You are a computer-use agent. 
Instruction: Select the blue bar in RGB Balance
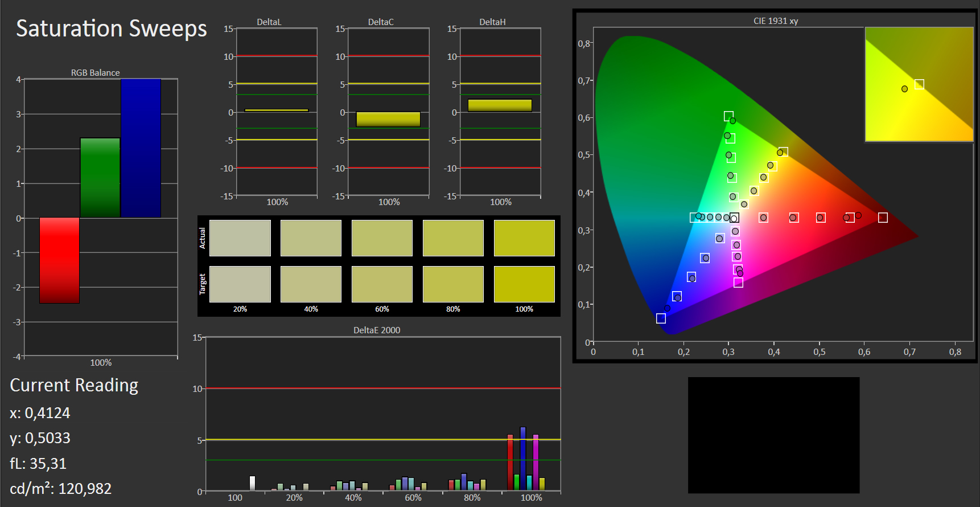141,148
